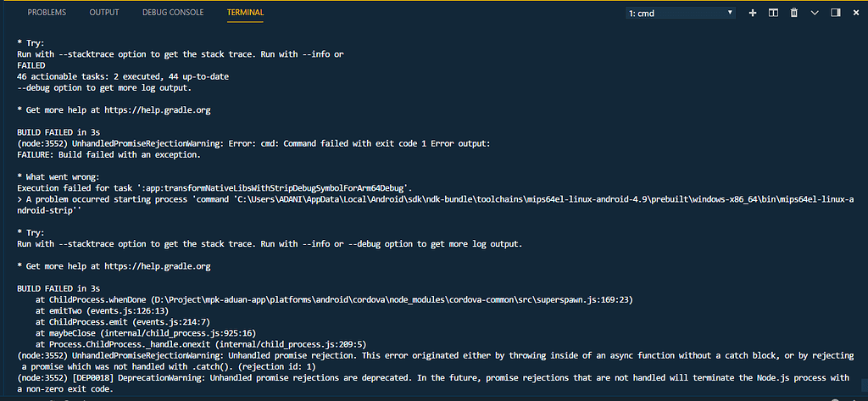Create a new terminal with the plus icon
Viewport: 868px width, 401px height.
click(x=753, y=13)
